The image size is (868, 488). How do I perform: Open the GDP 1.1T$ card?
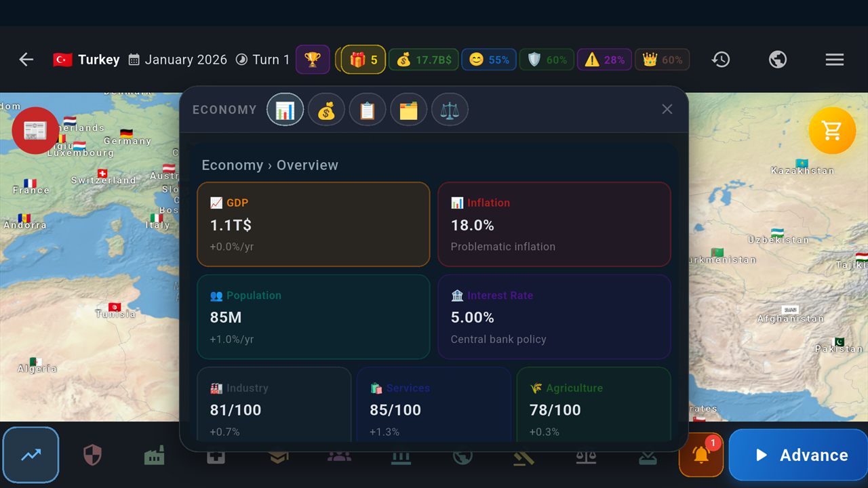pos(313,224)
